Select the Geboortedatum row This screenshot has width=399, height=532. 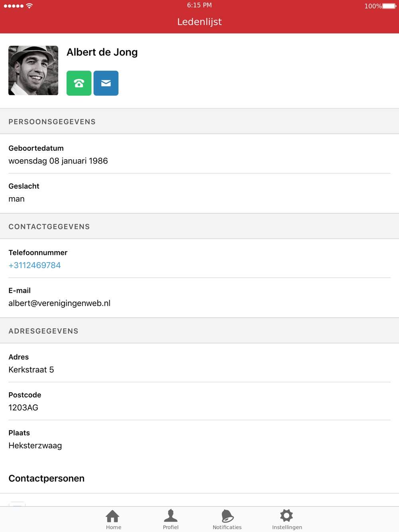[x=199, y=154]
